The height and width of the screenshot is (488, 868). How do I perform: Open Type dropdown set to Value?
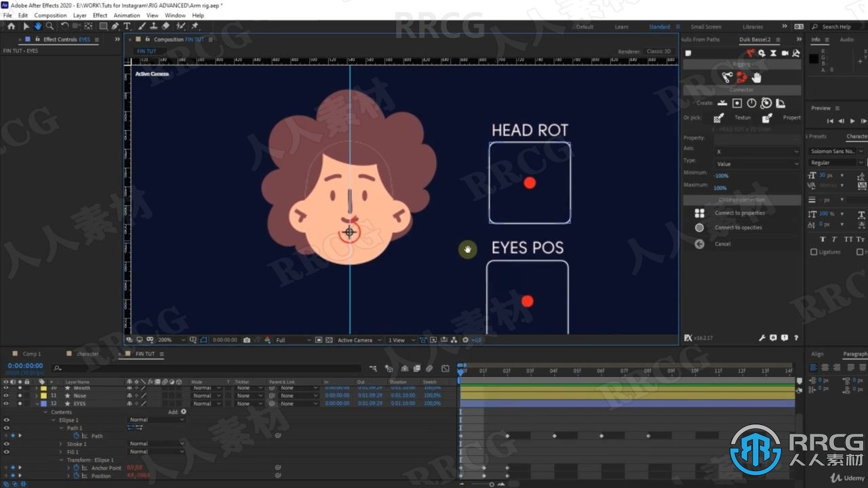[757, 164]
